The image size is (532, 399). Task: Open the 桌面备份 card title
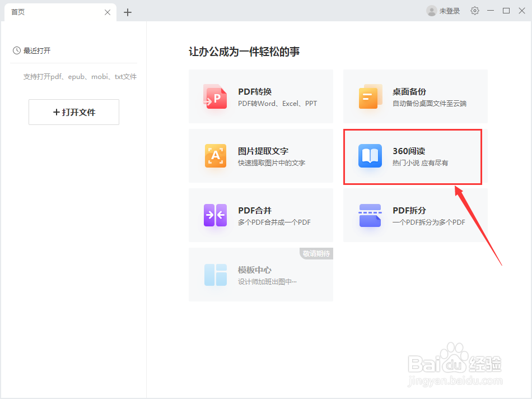(409, 92)
